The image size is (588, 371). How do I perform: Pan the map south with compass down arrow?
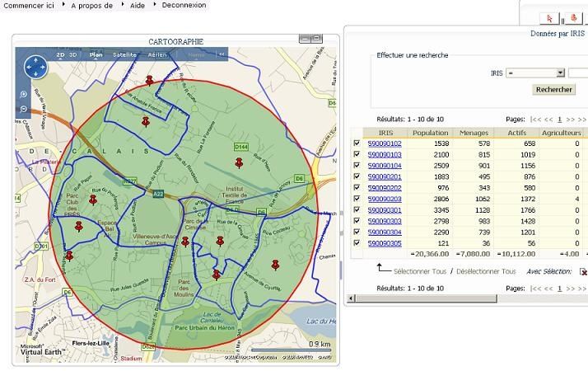[x=35, y=75]
